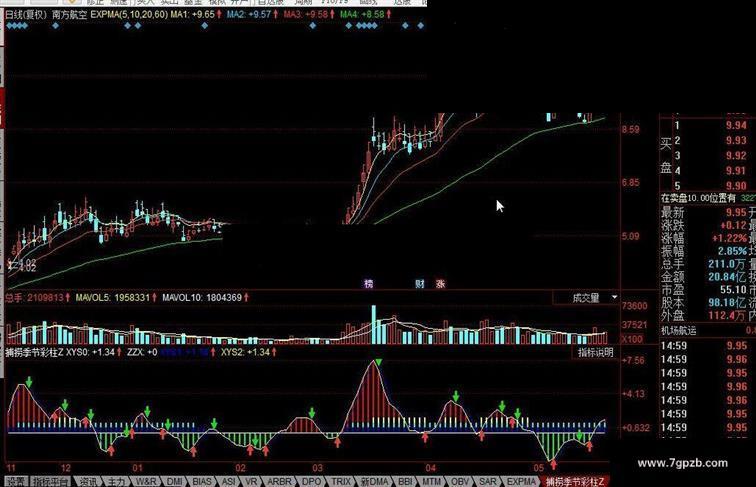Screen dimensions: 756x487
Task: Click the 05 month label on time axis
Action: coord(539,468)
